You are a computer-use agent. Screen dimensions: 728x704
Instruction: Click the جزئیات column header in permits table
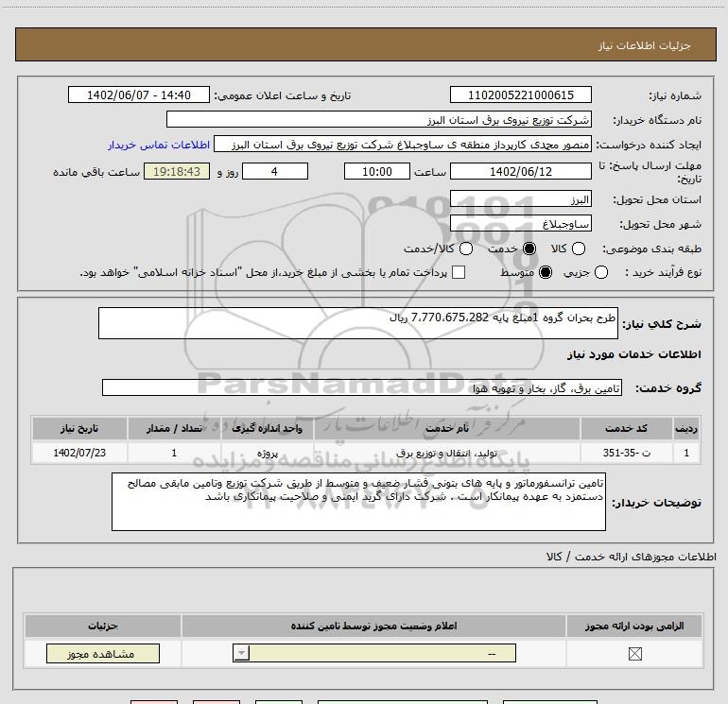103,626
